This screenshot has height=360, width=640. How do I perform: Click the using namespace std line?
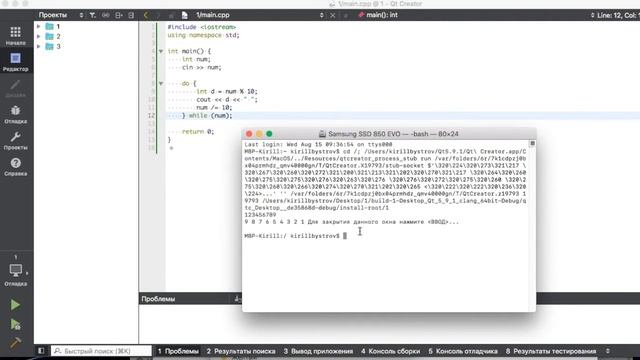click(x=203, y=35)
